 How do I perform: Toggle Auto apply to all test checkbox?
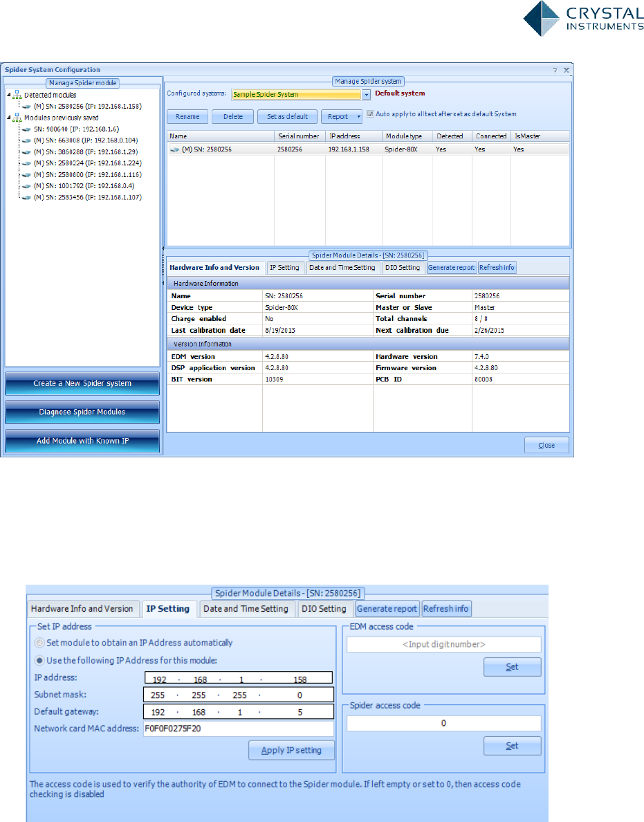pos(370,113)
